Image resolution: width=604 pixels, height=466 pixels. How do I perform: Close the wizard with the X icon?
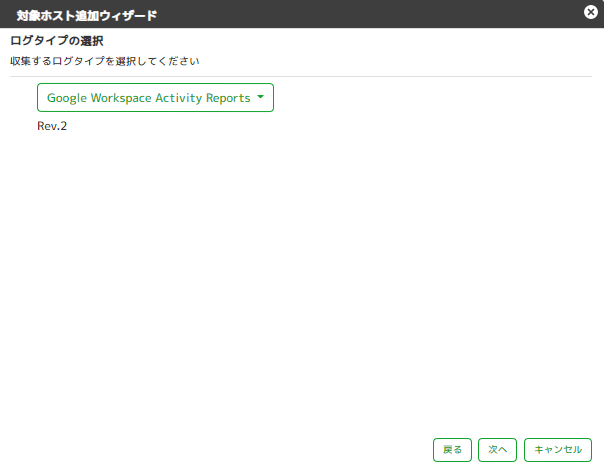pyautogui.click(x=591, y=12)
